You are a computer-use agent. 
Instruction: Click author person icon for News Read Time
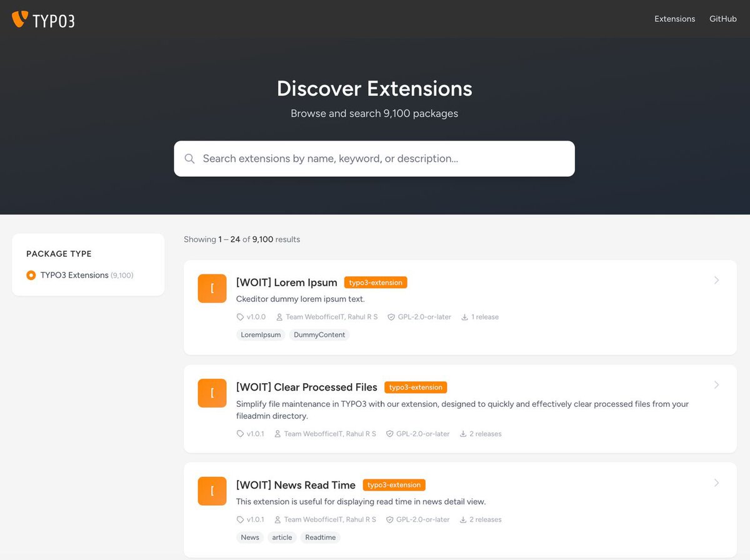click(x=277, y=519)
